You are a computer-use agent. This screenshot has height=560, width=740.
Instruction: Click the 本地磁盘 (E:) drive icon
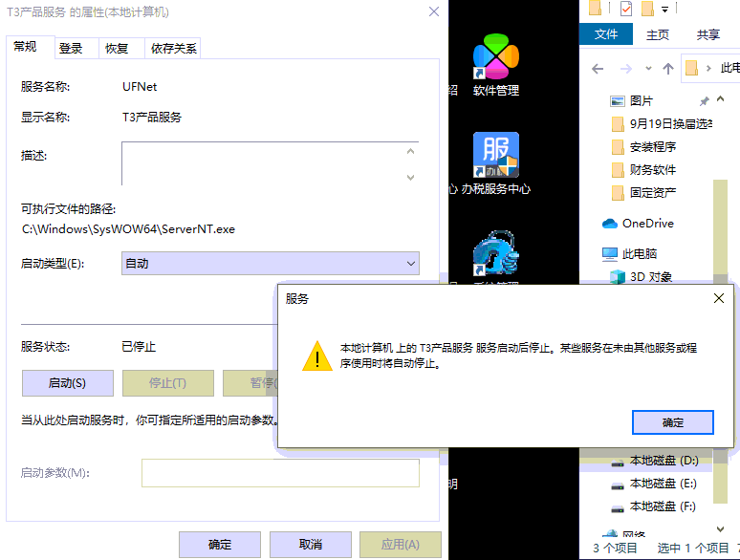[x=618, y=485]
